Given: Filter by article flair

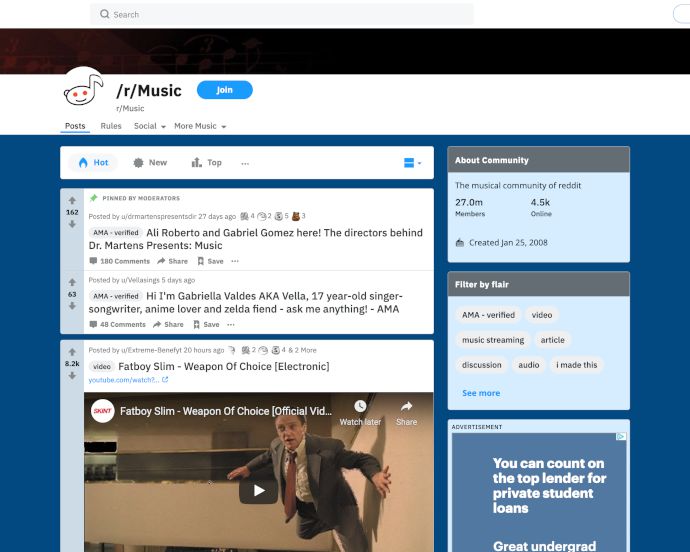Looking at the screenshot, I should [x=552, y=340].
